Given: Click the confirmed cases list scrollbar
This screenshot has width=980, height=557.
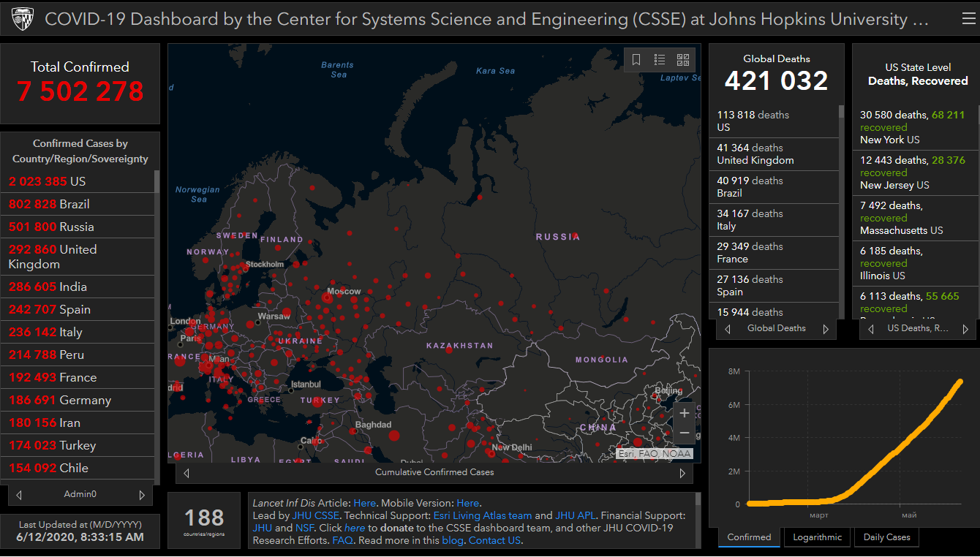Looking at the screenshot, I should [157, 181].
